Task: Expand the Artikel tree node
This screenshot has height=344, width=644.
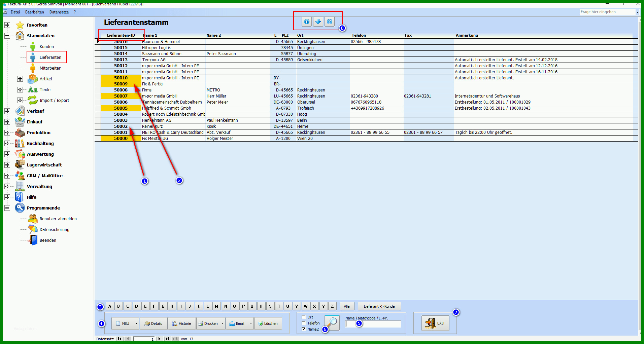Action: pos(20,79)
